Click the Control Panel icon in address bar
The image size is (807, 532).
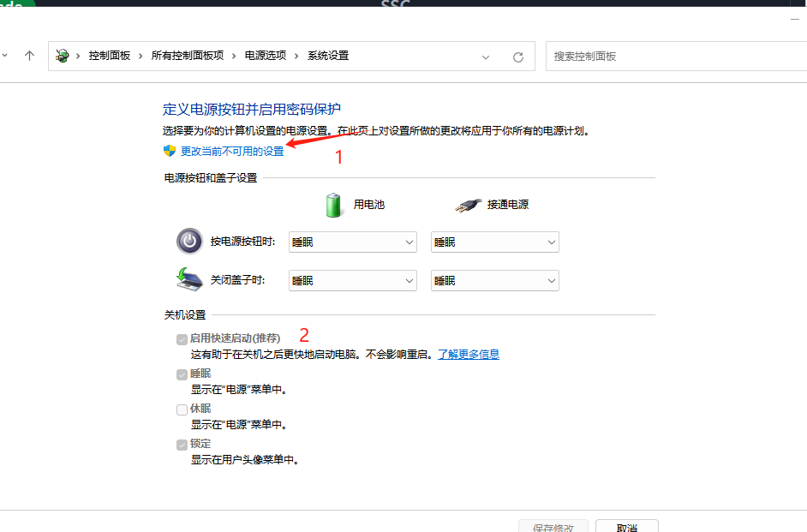click(x=63, y=56)
